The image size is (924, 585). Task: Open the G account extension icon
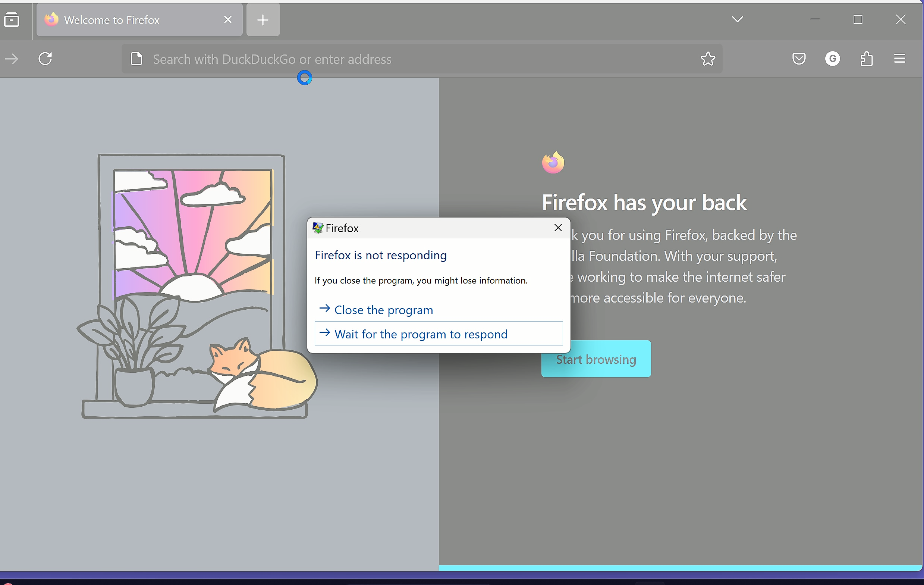coord(832,59)
